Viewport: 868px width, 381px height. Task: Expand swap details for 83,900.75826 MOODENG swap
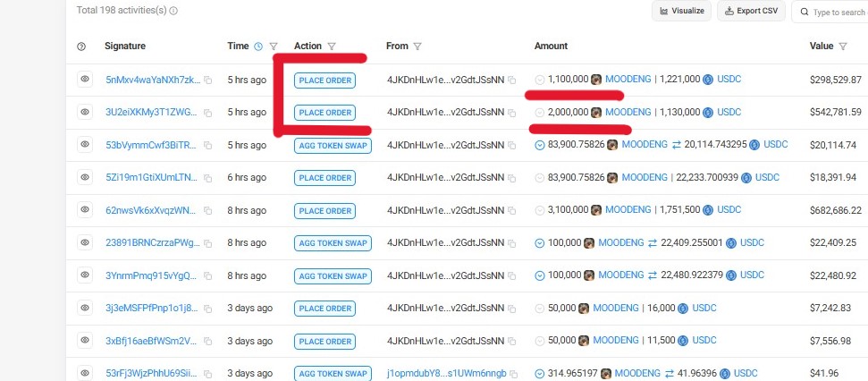click(540, 145)
